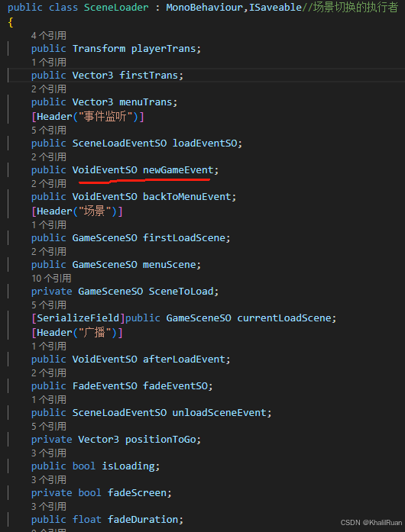The image size is (405, 532).
Task: Click the Header attribute string 事件监听
Action: tap(105, 117)
